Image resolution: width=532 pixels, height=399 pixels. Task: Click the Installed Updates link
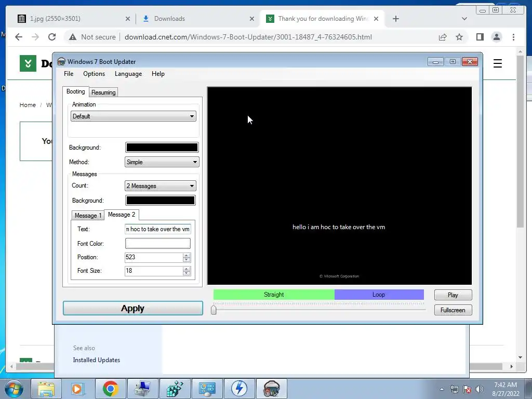(x=96, y=360)
